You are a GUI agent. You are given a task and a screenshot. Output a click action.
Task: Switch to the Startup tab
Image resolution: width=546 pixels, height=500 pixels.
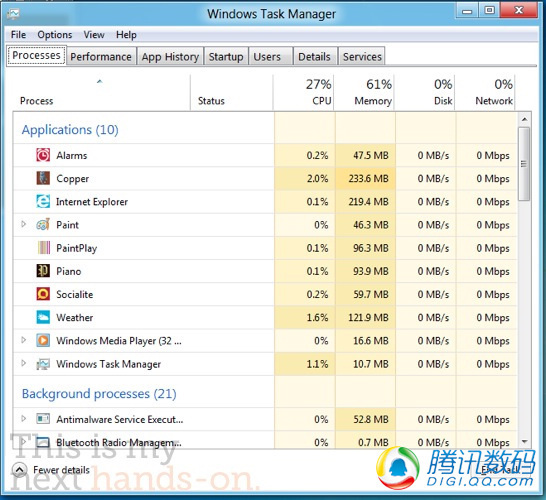[226, 56]
